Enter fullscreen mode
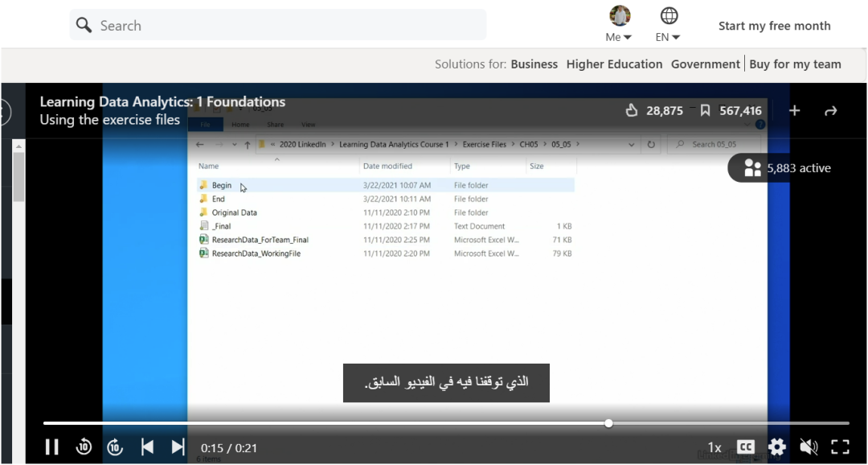 [x=841, y=446]
